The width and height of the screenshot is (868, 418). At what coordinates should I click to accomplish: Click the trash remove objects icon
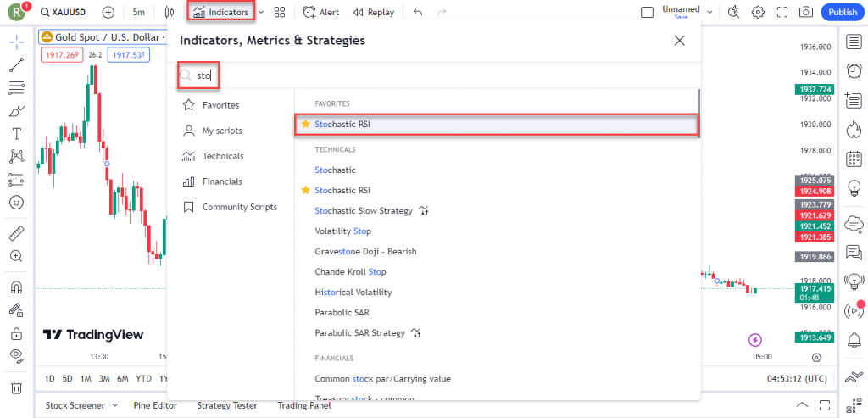coord(17,387)
